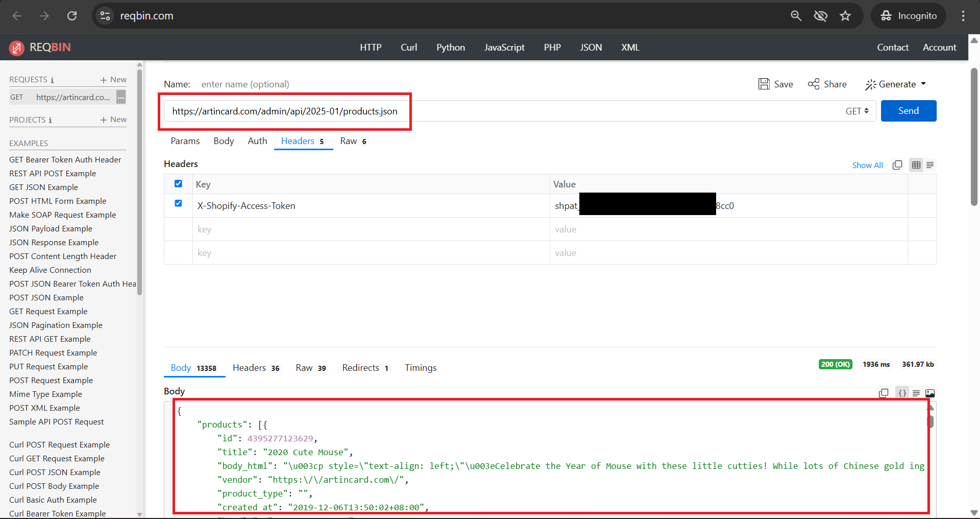Viewport: 980px width, 519px height.
Task: Open the GET method dropdown
Action: click(857, 111)
